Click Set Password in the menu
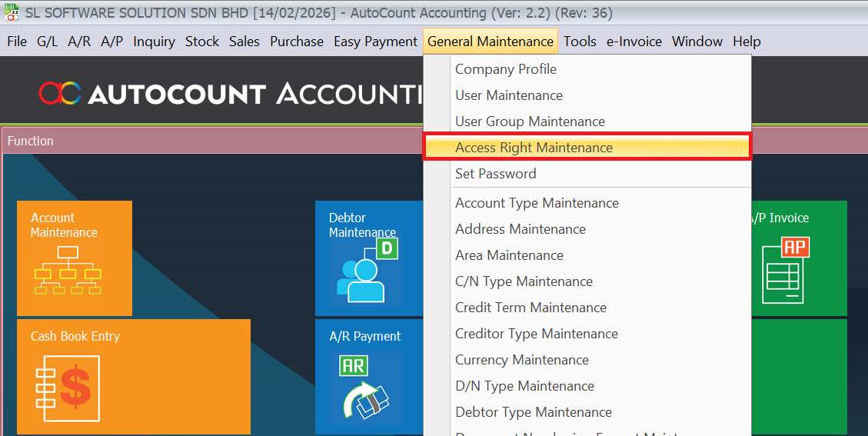868x436 pixels. coord(495,174)
